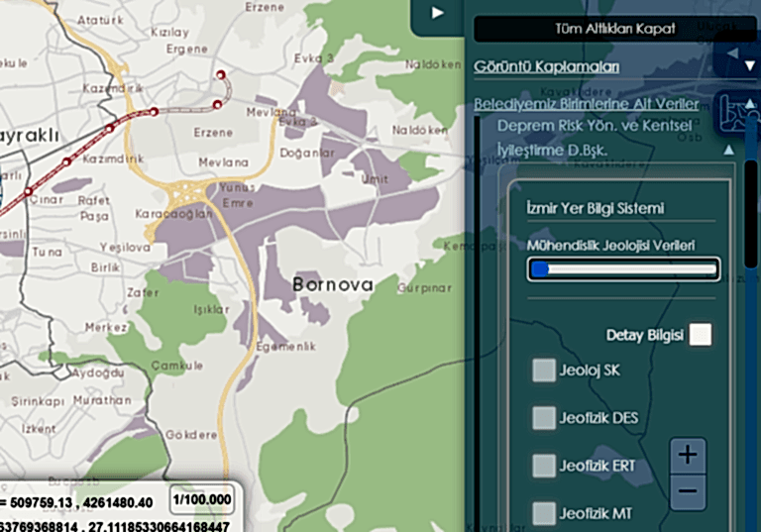Click the metro station marker near Evka 3

(x=220, y=75)
